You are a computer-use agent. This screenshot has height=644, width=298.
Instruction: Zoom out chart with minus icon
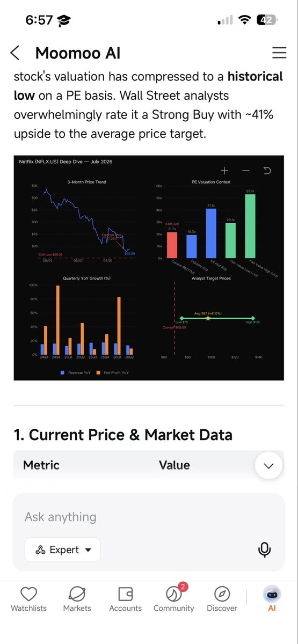tap(246, 171)
